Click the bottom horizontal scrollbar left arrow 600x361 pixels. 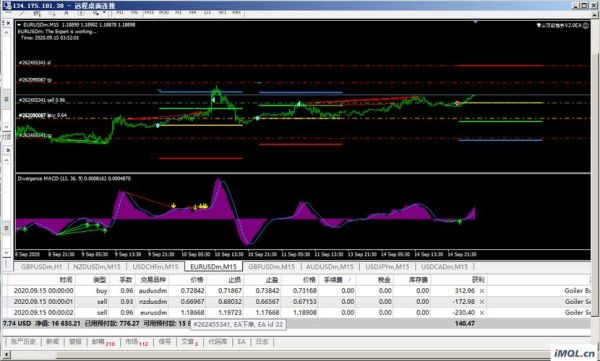4,355
